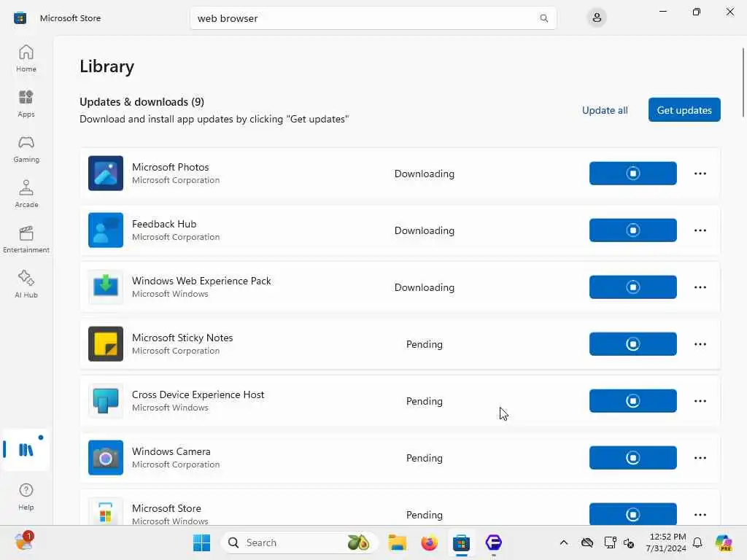Click the Cross Device Experience Host icon
Screen dimensions: 747x560
(106, 401)
